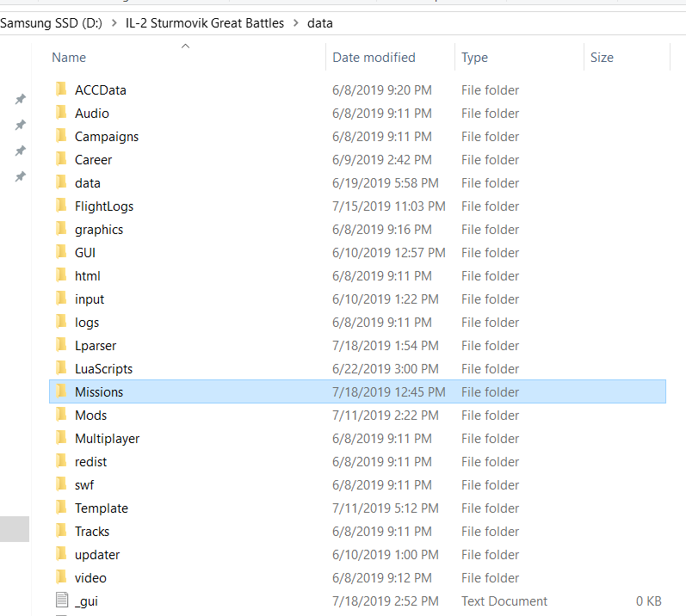
Task: Click the 0 KB size value
Action: click(649, 601)
